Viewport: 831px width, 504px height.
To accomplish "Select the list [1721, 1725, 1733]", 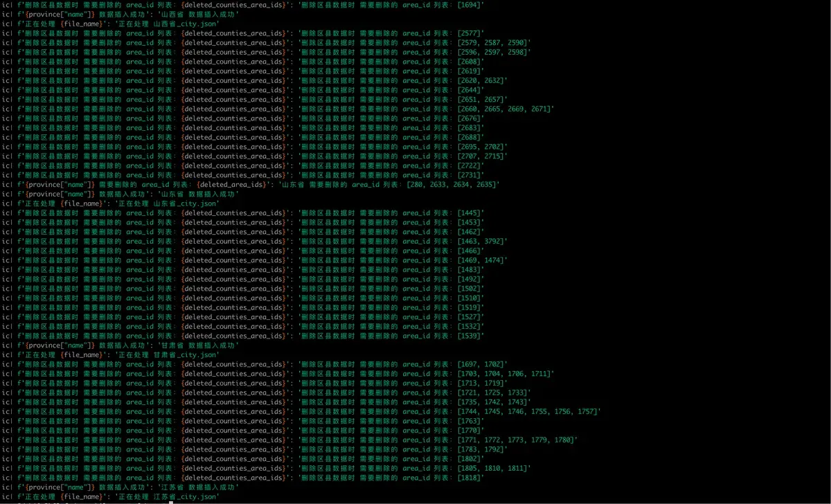I will coord(492,393).
